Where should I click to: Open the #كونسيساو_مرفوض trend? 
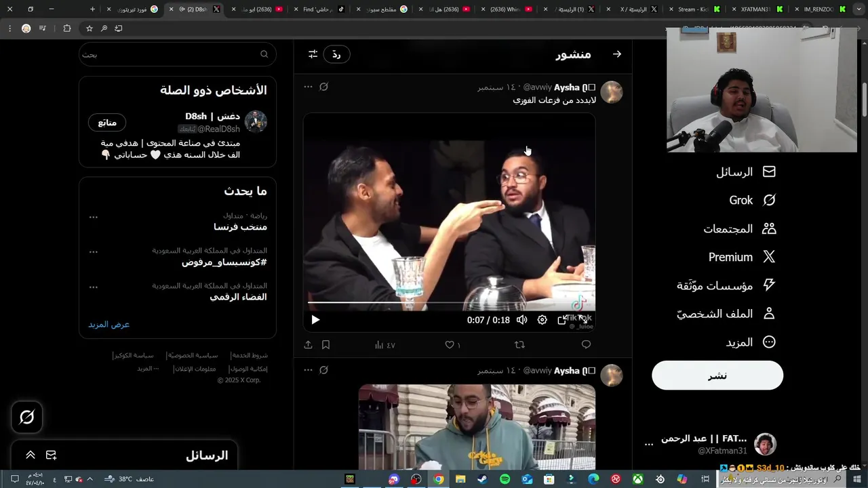[224, 262]
